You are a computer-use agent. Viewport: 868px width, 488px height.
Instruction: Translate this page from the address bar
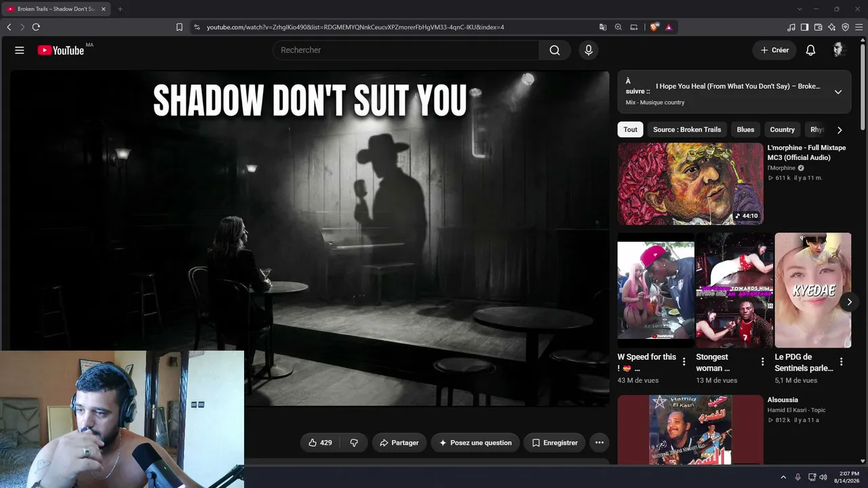point(603,27)
